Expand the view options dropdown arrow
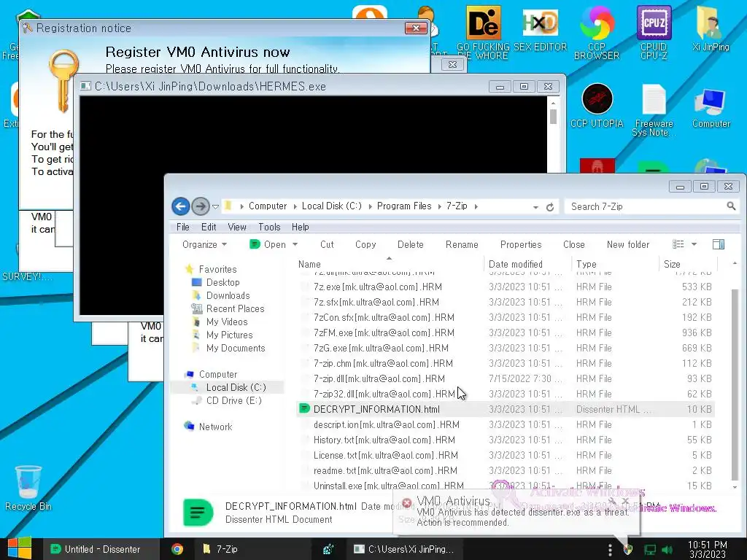 coord(694,244)
